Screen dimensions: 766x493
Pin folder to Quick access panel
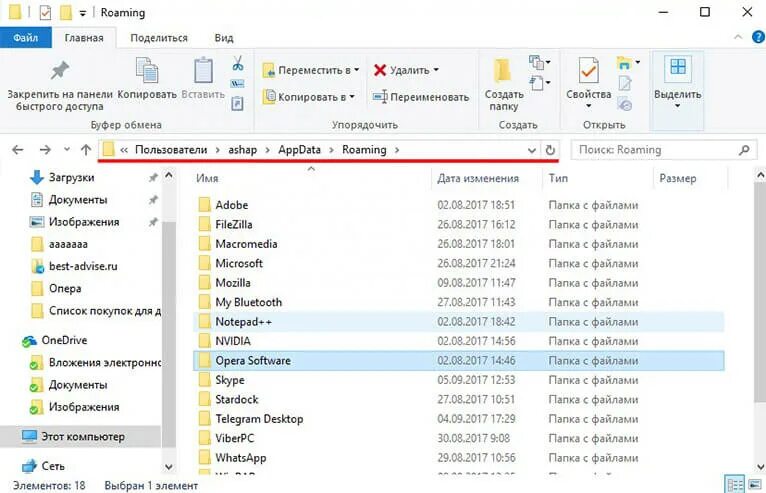pos(60,84)
